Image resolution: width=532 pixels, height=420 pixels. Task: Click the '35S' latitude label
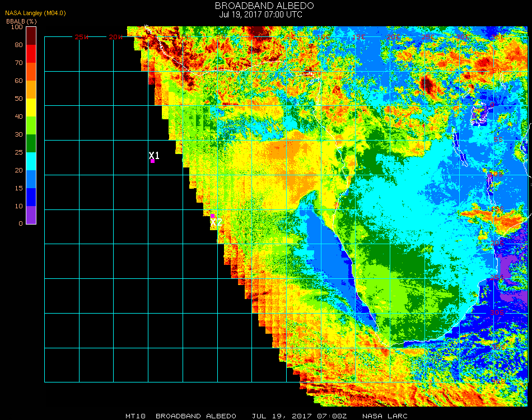coord(498,347)
